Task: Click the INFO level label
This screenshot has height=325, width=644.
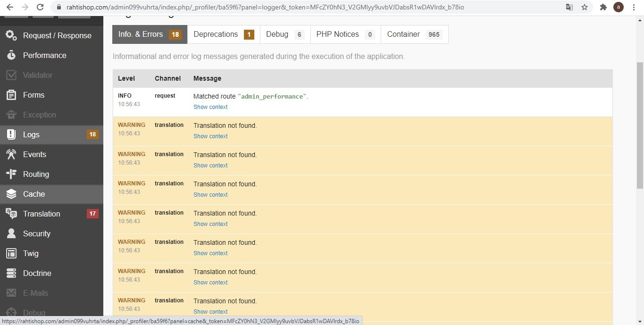Action: (x=125, y=96)
